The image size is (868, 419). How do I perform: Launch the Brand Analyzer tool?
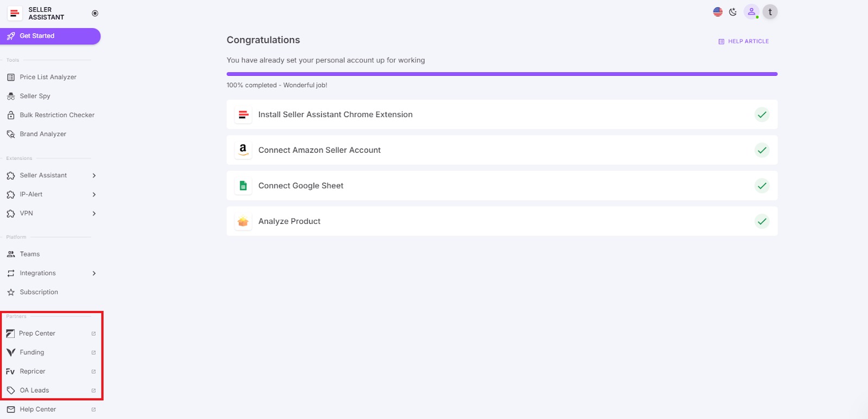coord(43,133)
